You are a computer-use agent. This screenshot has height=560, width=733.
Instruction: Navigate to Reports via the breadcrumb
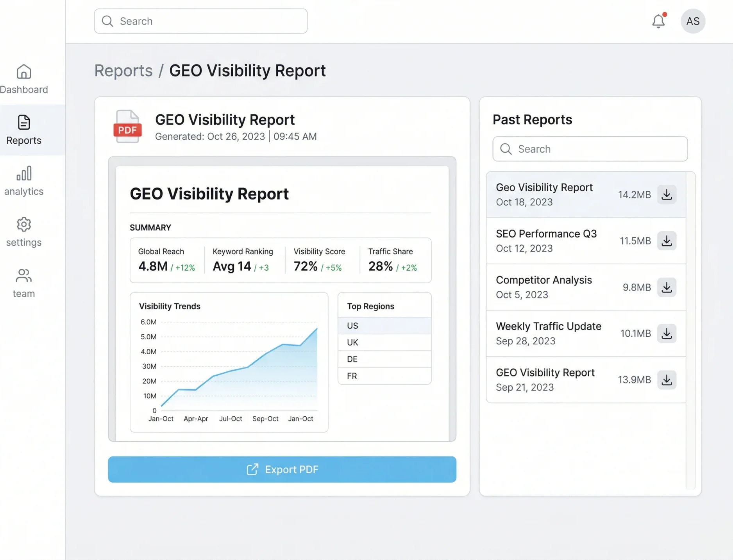pyautogui.click(x=123, y=71)
